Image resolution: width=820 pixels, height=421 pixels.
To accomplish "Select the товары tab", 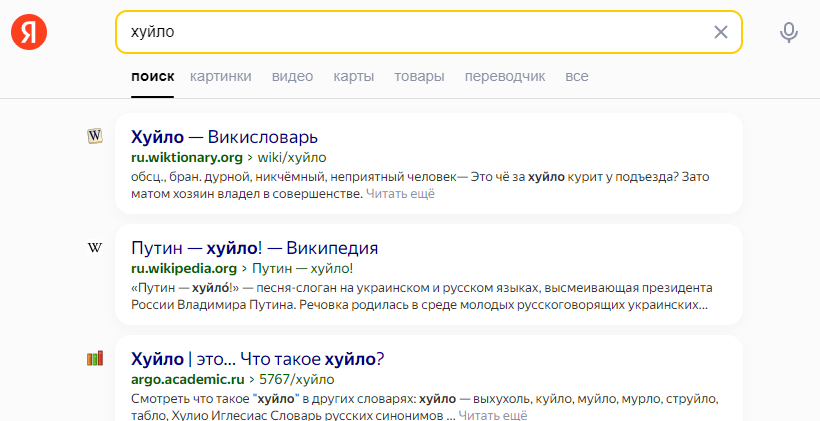I will pyautogui.click(x=419, y=76).
